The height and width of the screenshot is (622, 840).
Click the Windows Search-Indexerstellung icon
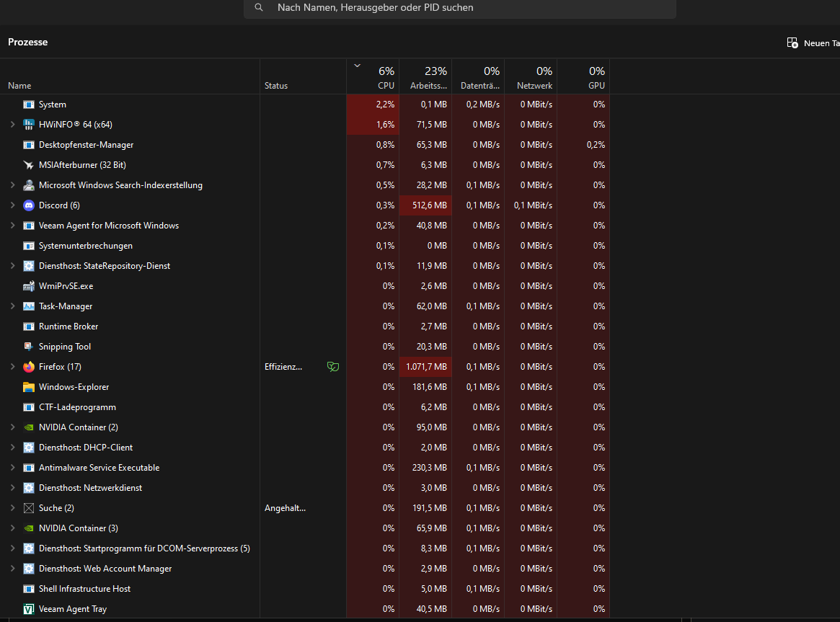pos(29,185)
